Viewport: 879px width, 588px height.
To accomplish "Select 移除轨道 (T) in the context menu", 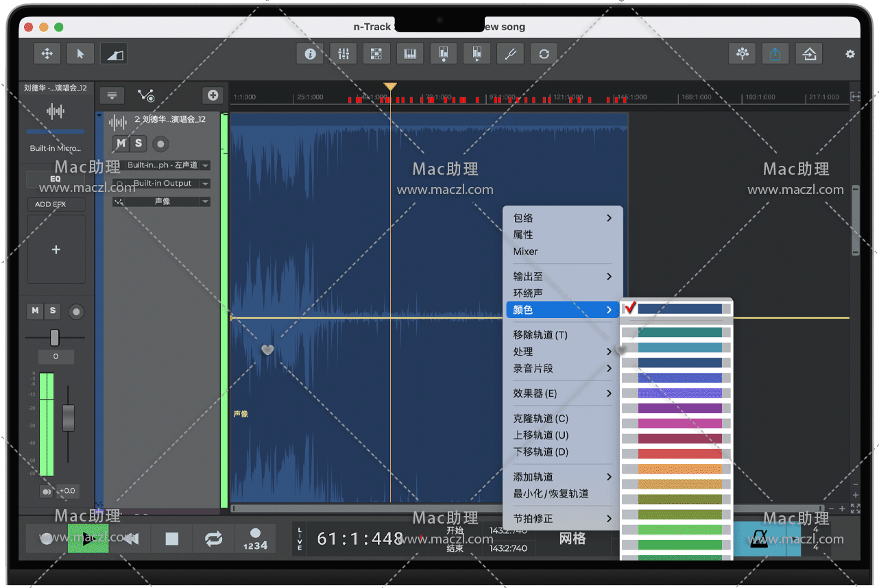I will pos(540,335).
